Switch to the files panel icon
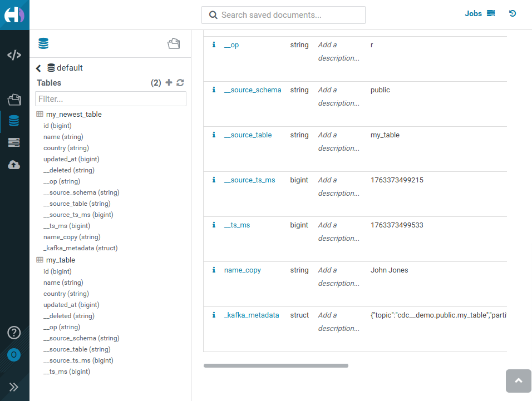Viewport: 532px width, 401px height. (x=174, y=44)
